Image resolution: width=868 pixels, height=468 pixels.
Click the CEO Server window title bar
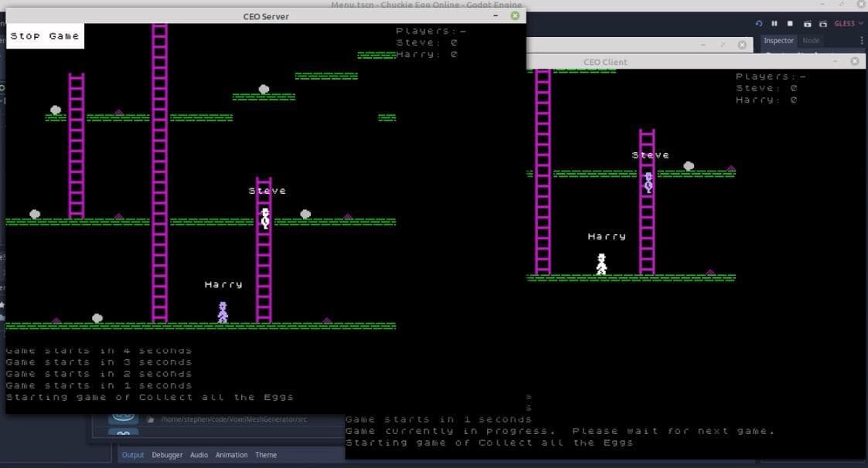click(266, 16)
